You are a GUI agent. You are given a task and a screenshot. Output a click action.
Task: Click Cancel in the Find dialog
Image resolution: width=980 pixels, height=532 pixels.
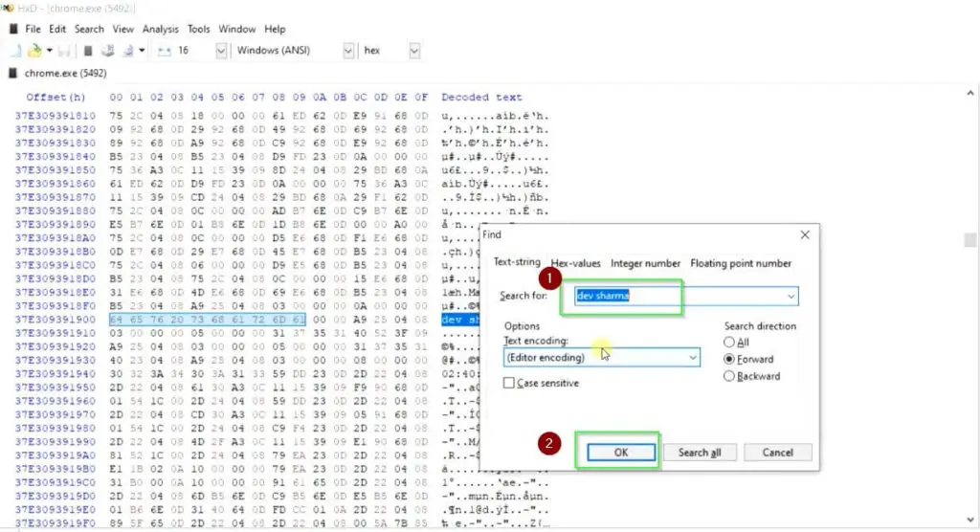coord(777,452)
